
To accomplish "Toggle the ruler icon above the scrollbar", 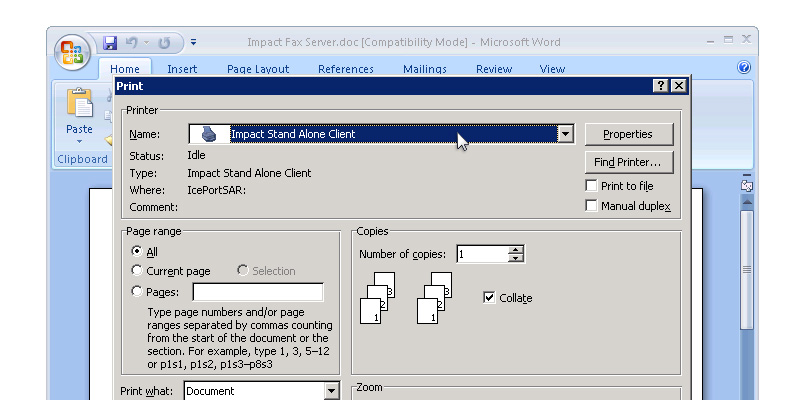I will coord(746,185).
